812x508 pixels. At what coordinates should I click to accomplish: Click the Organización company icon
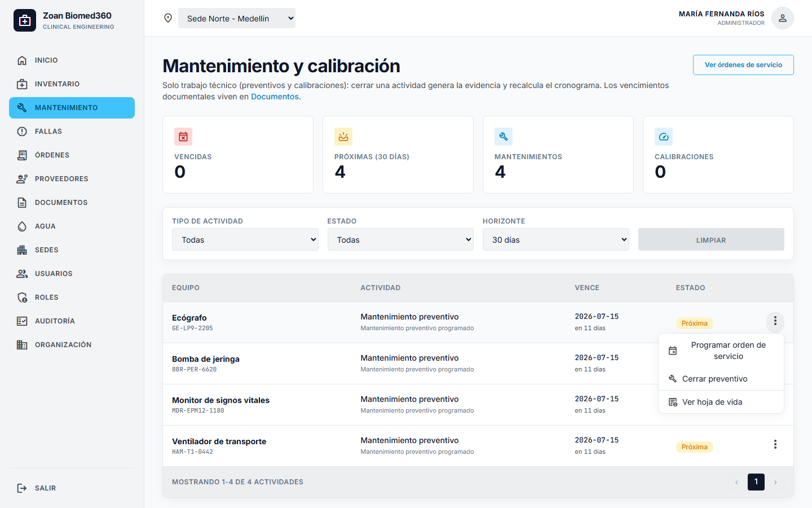[x=22, y=345]
